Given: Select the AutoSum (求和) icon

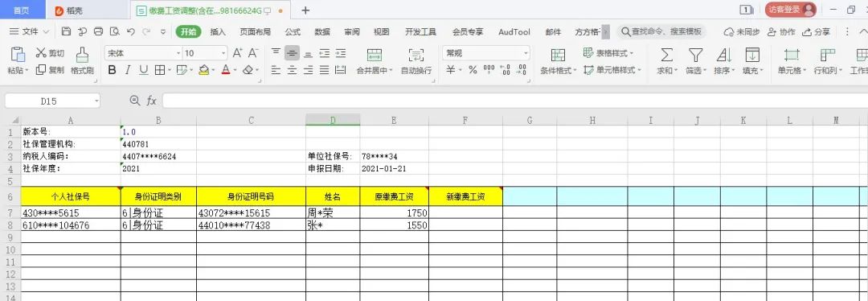Looking at the screenshot, I should coord(667,54).
